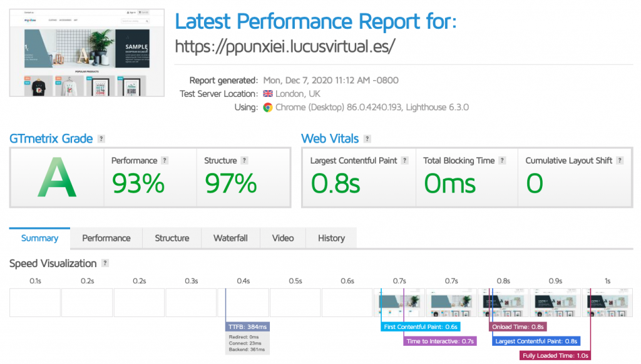
Task: Click the help icon beside Speed Visualization
Action: 105,263
